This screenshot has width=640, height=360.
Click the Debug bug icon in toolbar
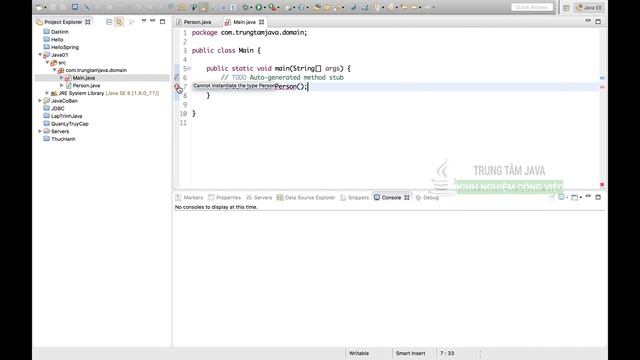point(245,7)
